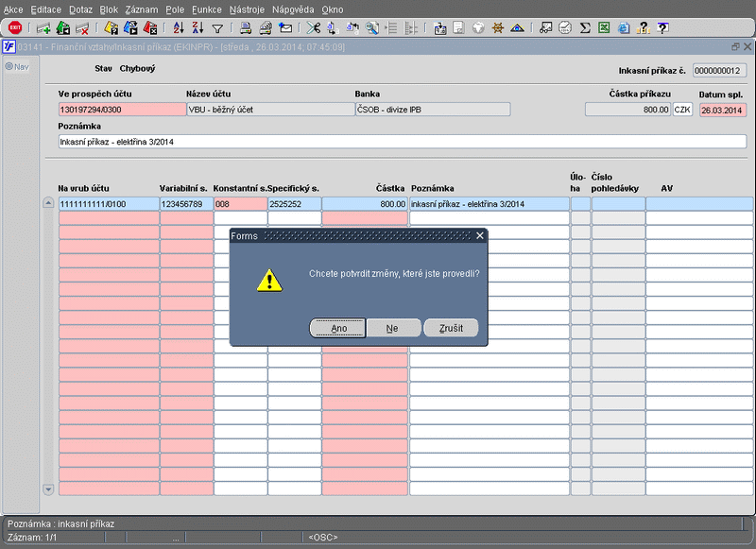
Task: Click the upper Poznámka note field
Action: click(403, 142)
